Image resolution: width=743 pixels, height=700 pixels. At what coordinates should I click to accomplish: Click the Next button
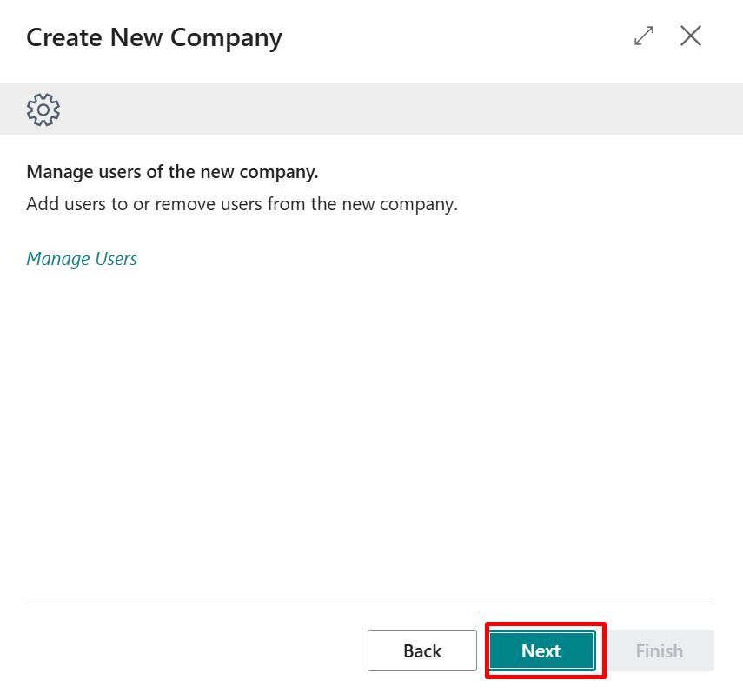(x=541, y=650)
